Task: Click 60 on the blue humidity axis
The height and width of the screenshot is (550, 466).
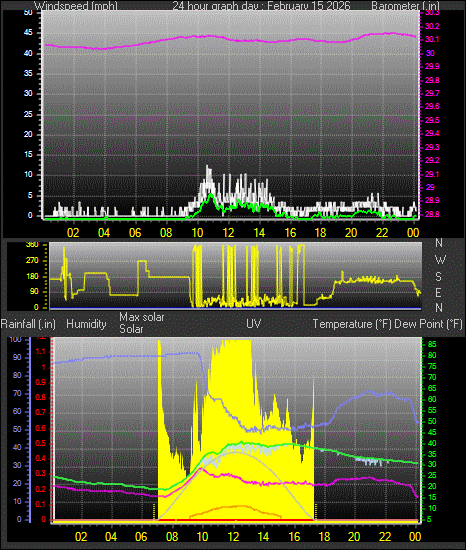Action: (x=17, y=411)
